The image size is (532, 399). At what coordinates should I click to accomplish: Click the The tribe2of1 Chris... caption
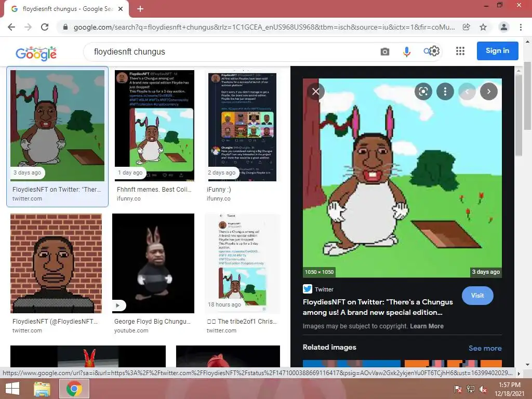pos(242,321)
